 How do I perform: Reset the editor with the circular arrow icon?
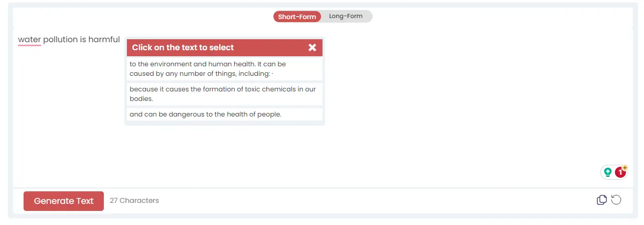click(x=616, y=200)
